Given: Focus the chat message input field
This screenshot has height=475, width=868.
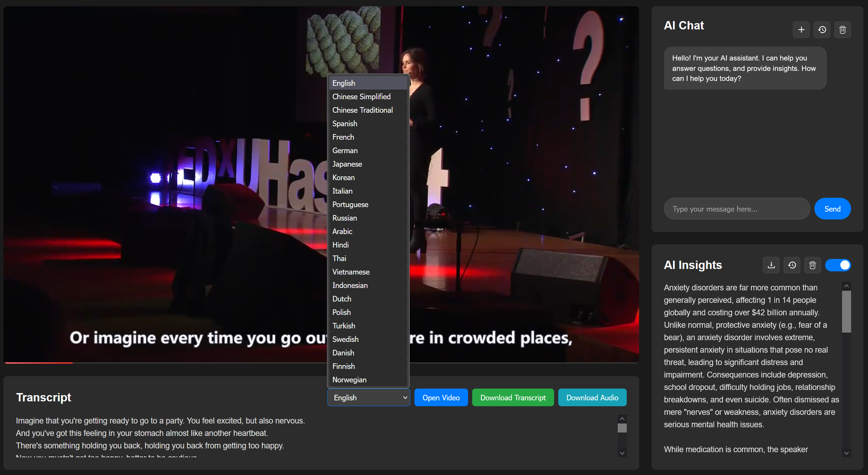Looking at the screenshot, I should click(x=736, y=209).
